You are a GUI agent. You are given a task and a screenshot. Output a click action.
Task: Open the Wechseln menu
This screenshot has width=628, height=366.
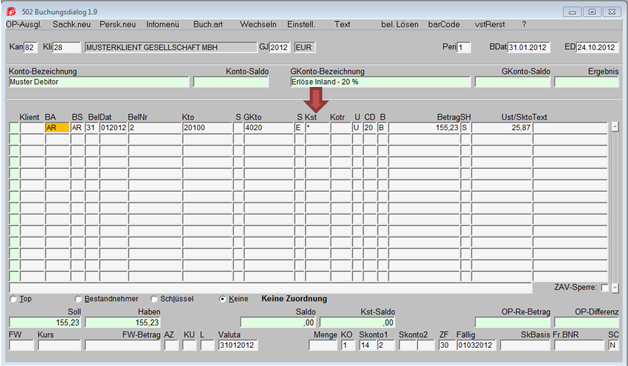tap(258, 24)
